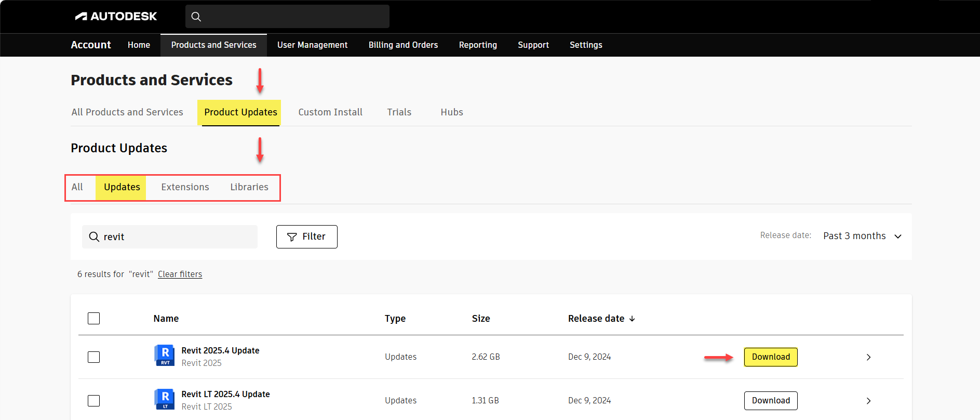Click 'Dec 9, 2024' date in Revit LT row

click(589, 400)
